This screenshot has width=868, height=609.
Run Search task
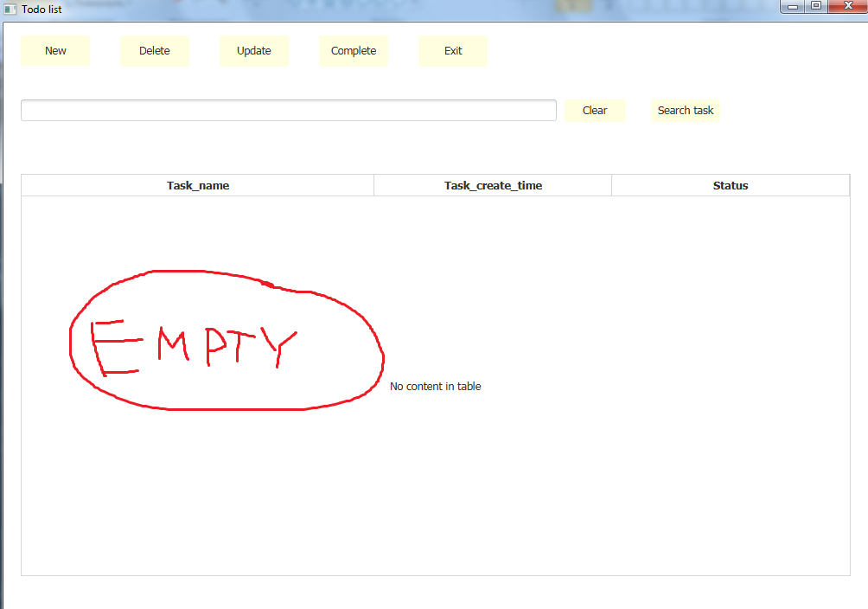tap(686, 111)
